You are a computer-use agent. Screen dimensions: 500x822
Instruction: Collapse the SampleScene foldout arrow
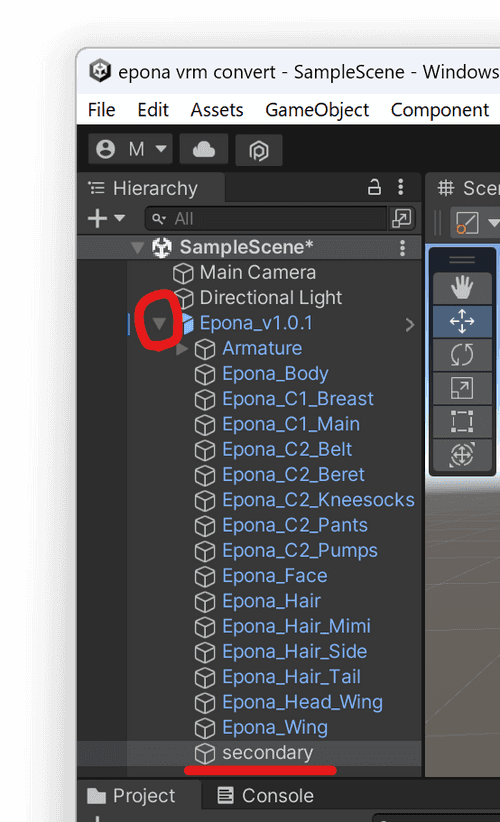[x=138, y=247]
